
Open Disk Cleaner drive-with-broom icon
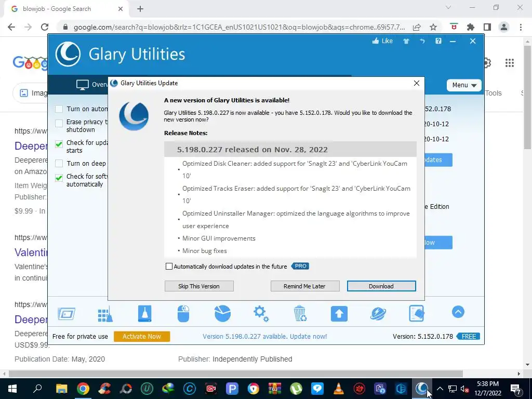(x=145, y=313)
